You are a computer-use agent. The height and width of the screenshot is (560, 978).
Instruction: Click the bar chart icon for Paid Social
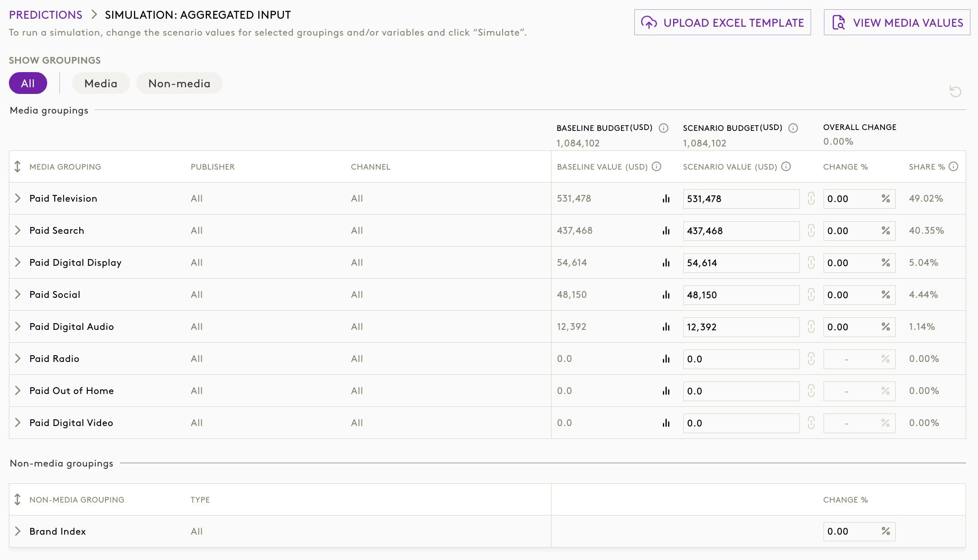point(666,295)
